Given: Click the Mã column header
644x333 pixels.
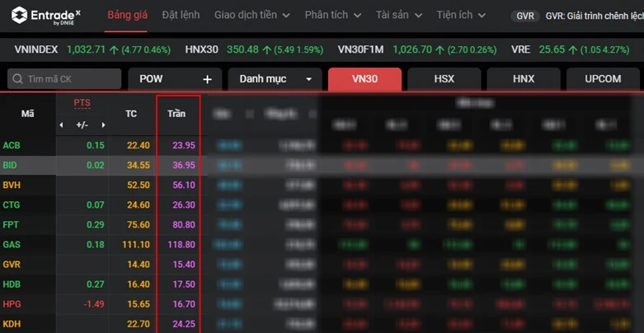Looking at the screenshot, I should 27,114.
